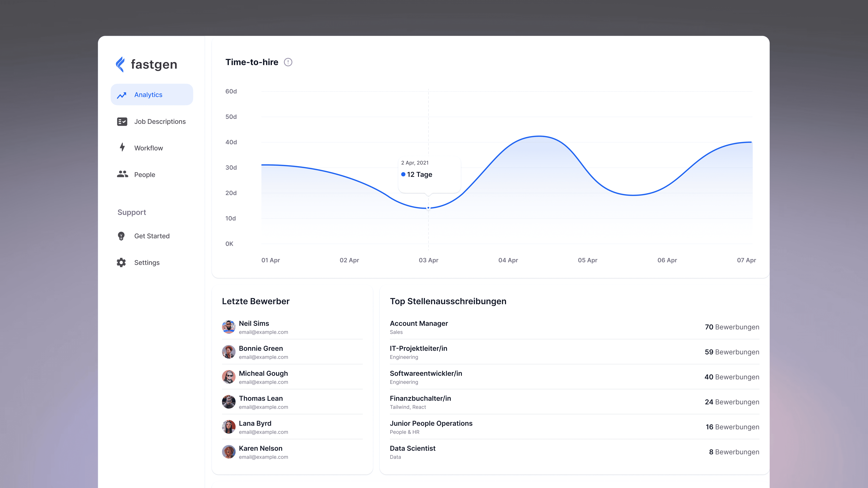Click Micheal Gough's avatar
The width and height of the screenshot is (868, 488).
229,377
